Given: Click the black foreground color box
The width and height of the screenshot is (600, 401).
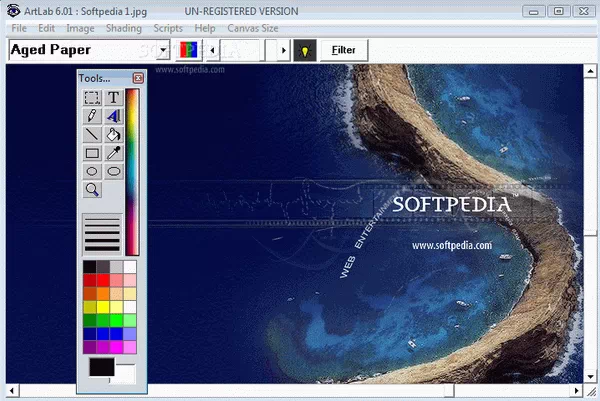Looking at the screenshot, I should click(x=102, y=367).
